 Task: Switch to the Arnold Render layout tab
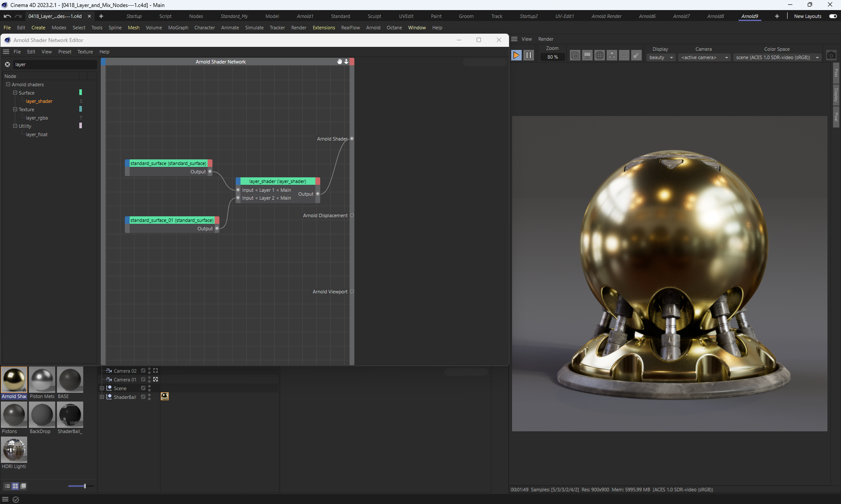click(x=606, y=16)
